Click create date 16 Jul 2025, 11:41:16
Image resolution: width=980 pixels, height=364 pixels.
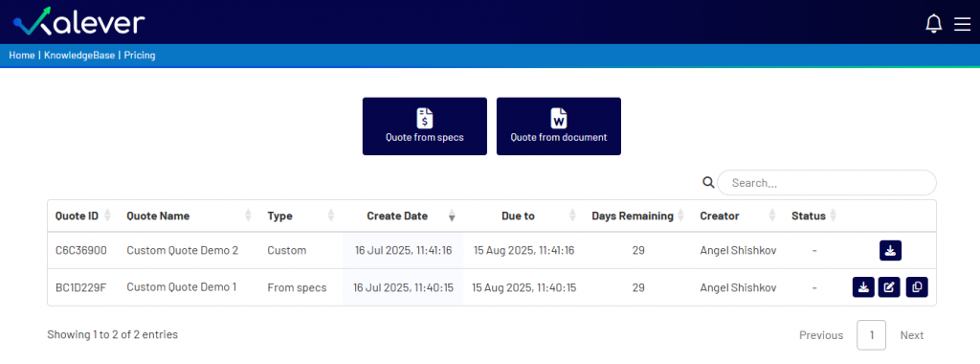pyautogui.click(x=403, y=250)
